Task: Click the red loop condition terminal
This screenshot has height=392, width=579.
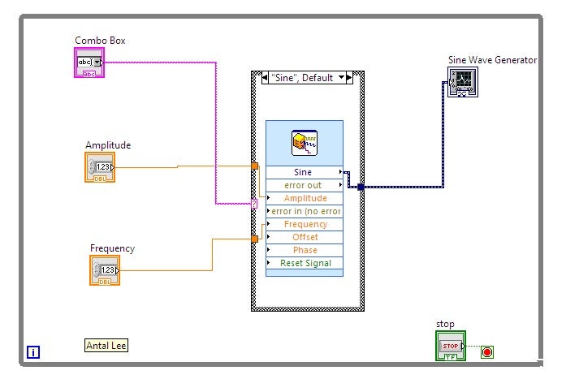Action: pyautogui.click(x=487, y=351)
